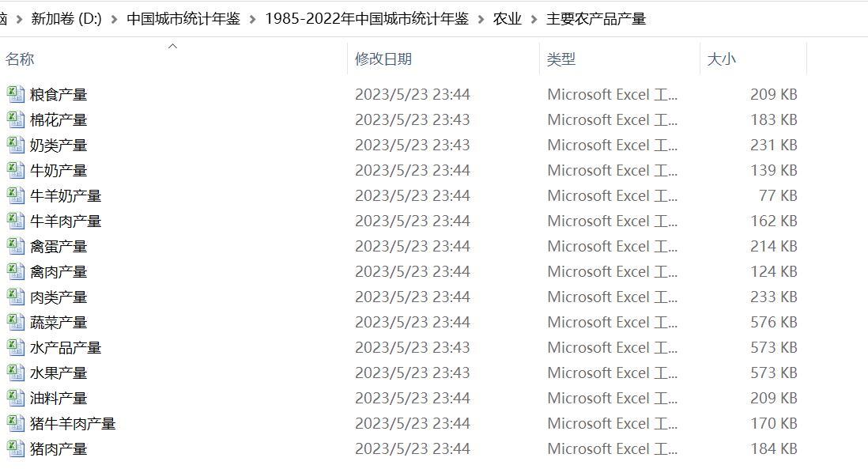Navigate to 农业 in the address bar
Screen dimensions: 868x469
click(x=508, y=19)
